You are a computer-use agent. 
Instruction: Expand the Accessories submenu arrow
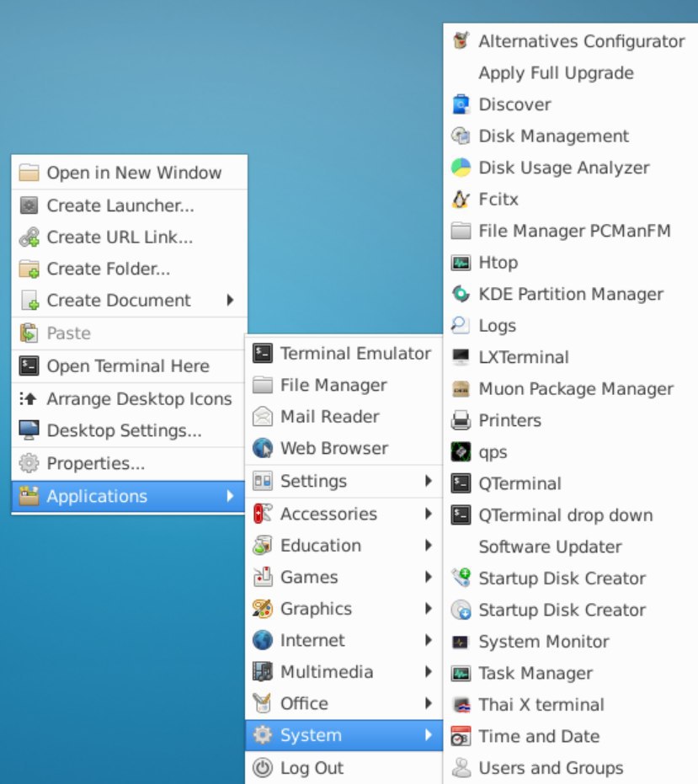[429, 514]
